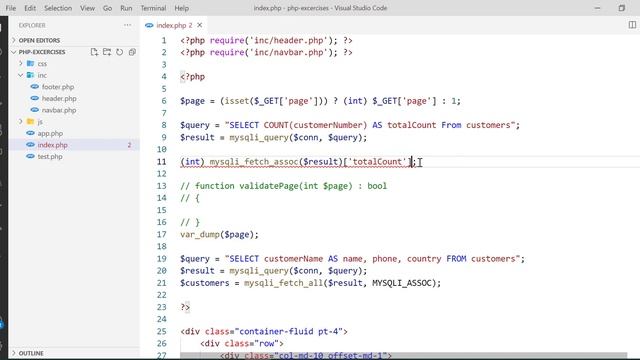Close the index.php editor tab
The image size is (640, 360).
point(200,25)
